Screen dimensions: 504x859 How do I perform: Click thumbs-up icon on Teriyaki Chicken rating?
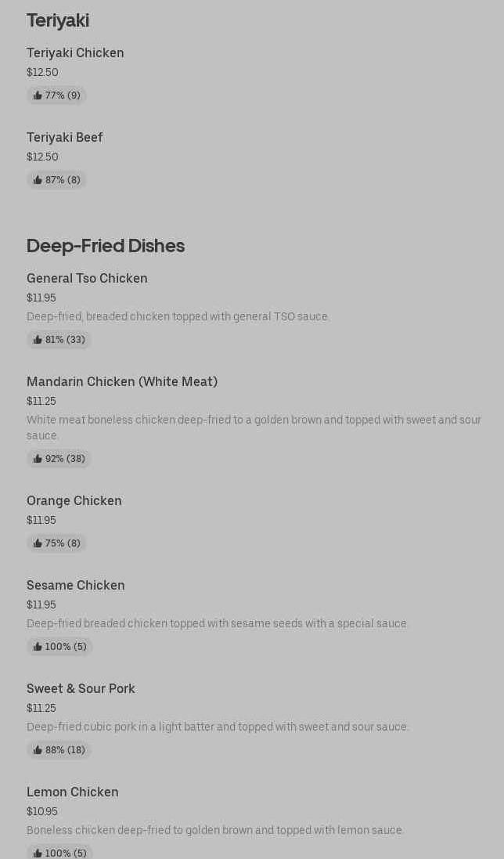[38, 96]
